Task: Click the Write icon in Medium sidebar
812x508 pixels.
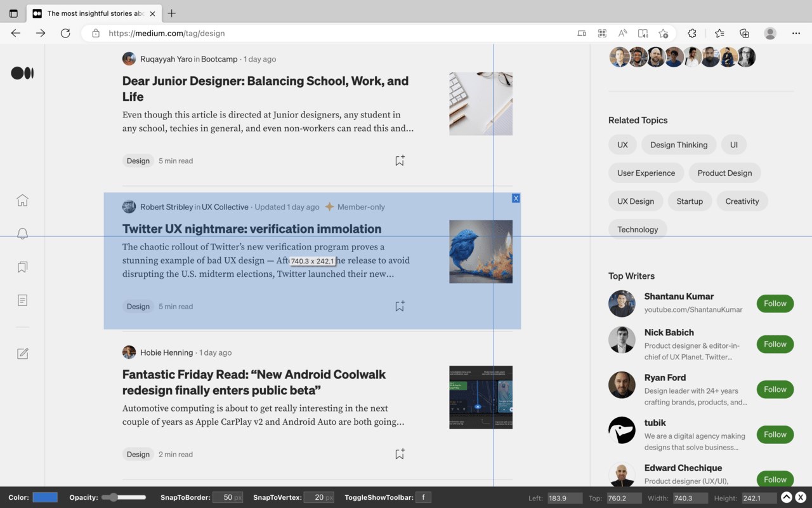Action: pyautogui.click(x=22, y=353)
